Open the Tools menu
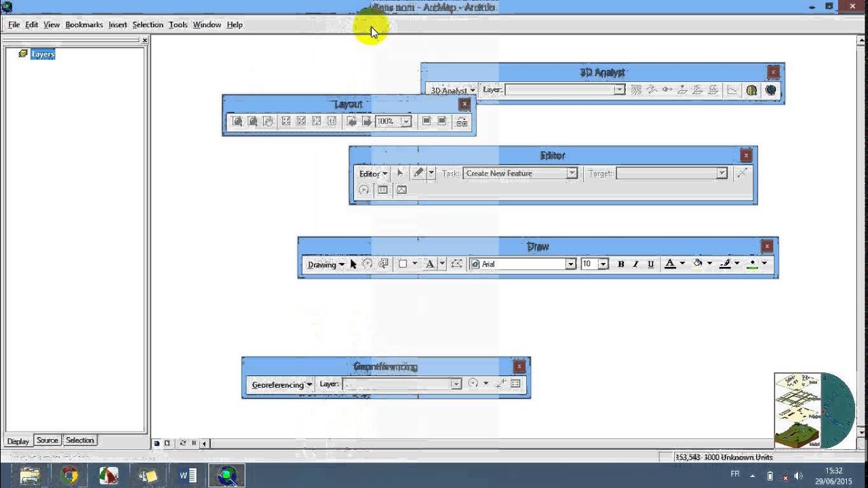 (178, 24)
